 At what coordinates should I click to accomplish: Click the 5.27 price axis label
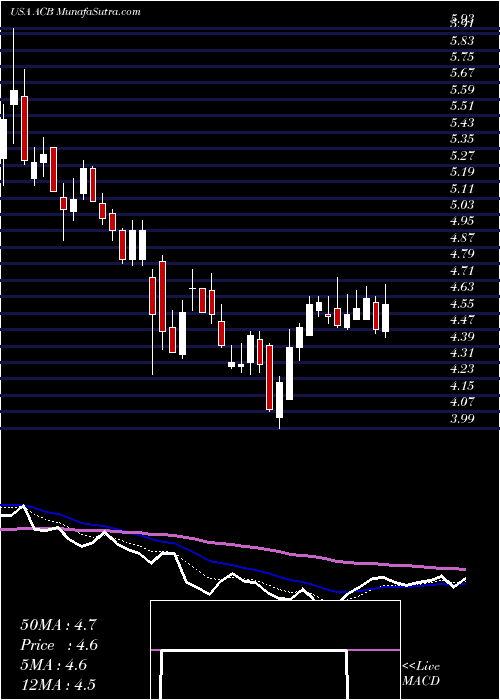[x=462, y=155]
